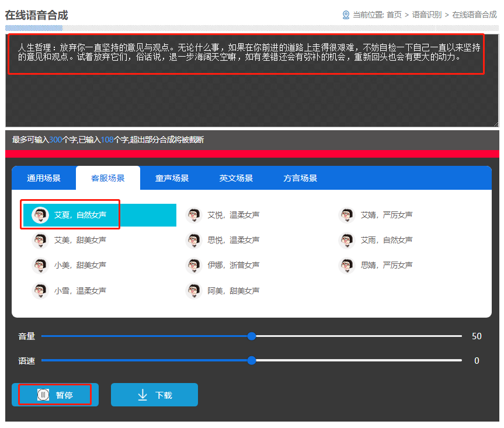The image size is (504, 428).
Task: Open the 方言场景 tab
Action: click(x=300, y=178)
